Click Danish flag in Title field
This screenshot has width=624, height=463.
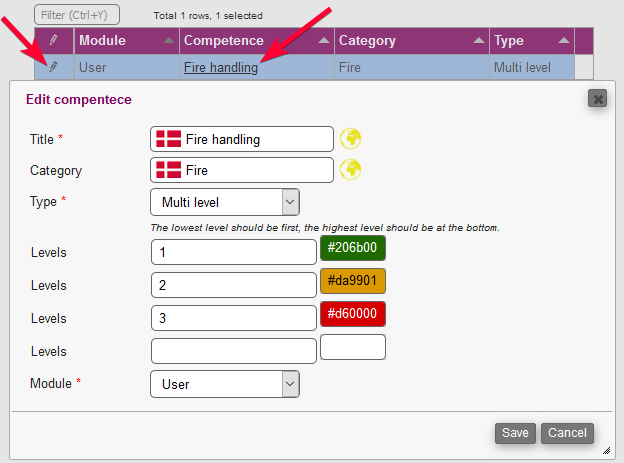[168, 139]
